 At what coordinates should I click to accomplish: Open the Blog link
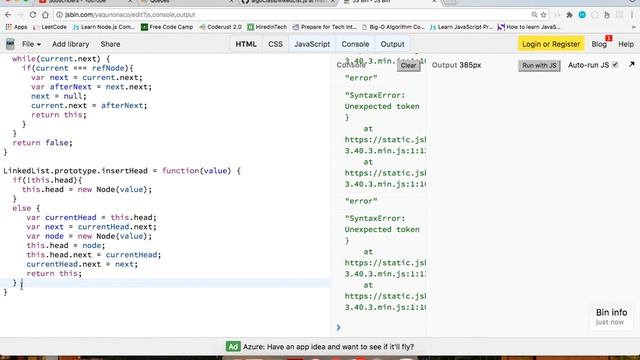[x=599, y=44]
